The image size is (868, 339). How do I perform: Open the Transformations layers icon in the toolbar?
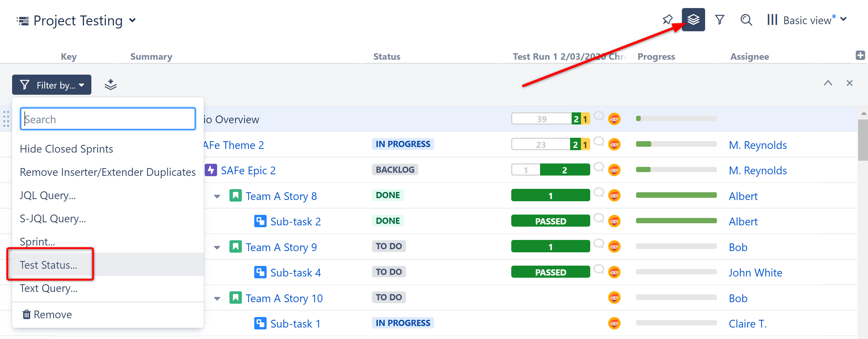(693, 20)
